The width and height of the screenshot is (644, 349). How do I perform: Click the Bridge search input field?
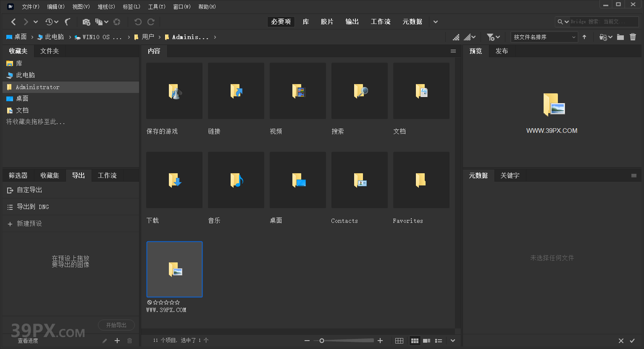[x=604, y=22]
